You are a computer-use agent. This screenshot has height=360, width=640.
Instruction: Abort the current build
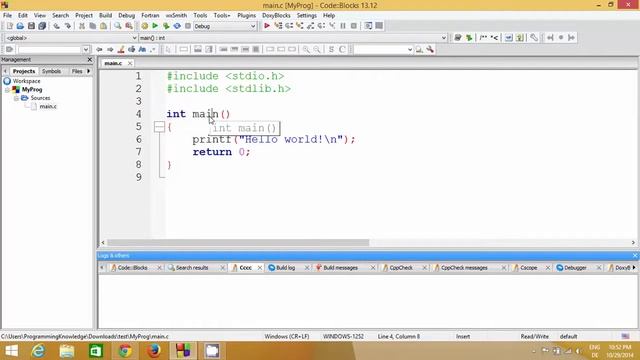coord(188,26)
